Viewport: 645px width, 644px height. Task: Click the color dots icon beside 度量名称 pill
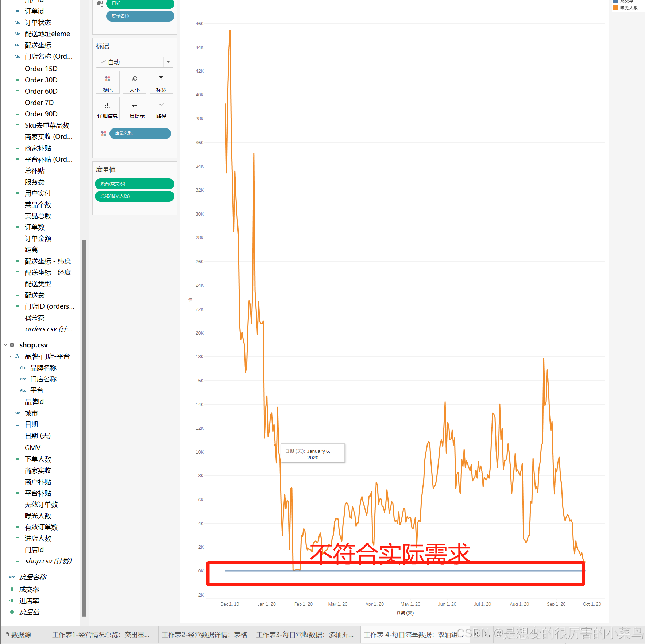coord(104,134)
